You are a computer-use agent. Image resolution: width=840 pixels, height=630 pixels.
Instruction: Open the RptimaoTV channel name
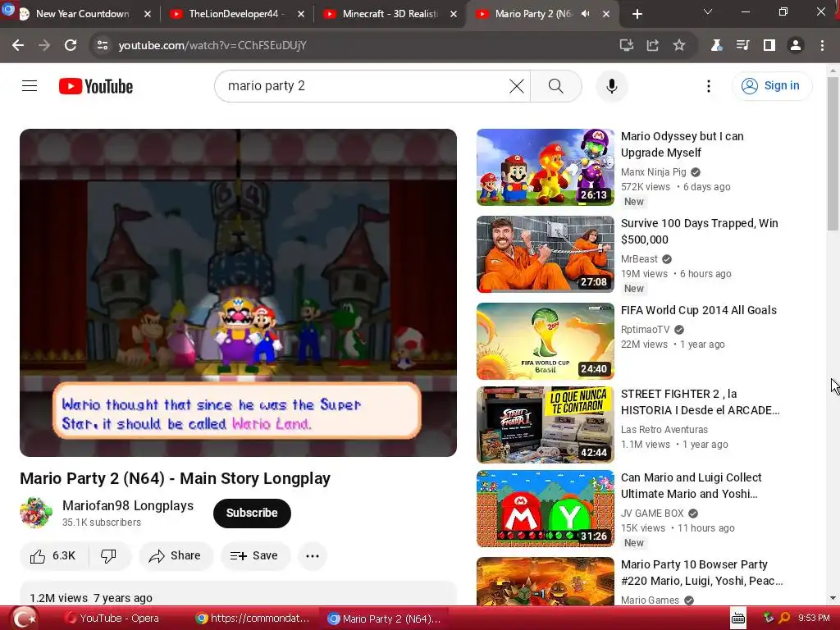[x=645, y=330]
